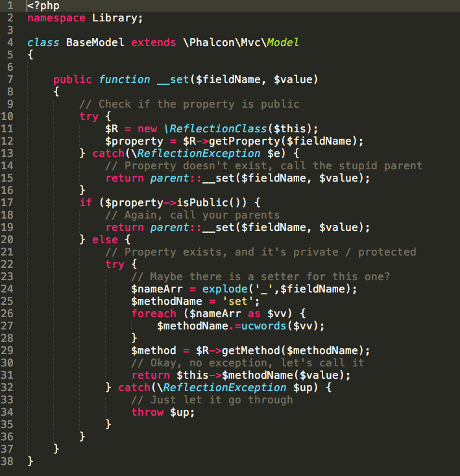Click the '$method' variable on line 29
Image resolution: width=460 pixels, height=476 pixels.
click(x=154, y=351)
